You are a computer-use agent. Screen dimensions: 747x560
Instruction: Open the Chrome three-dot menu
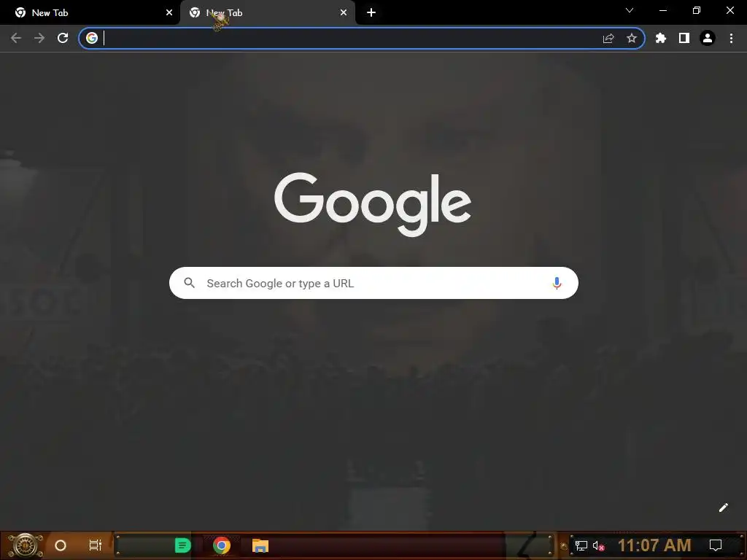pos(731,38)
